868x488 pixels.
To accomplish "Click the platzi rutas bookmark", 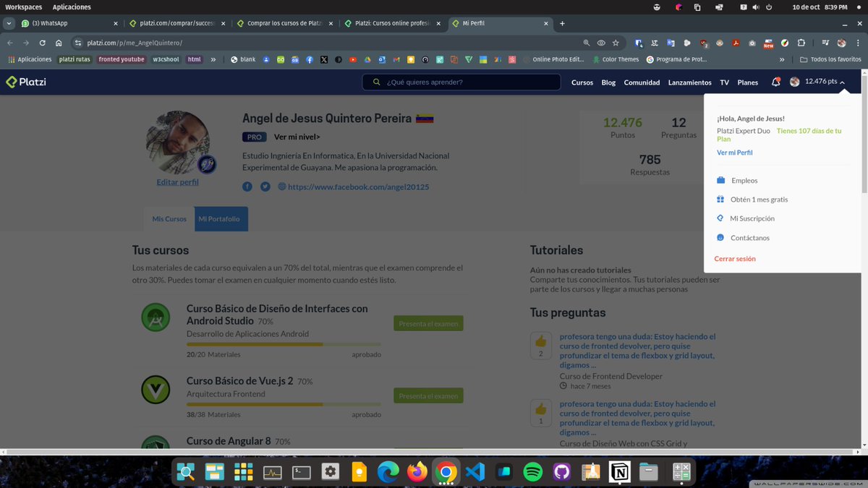I will (x=75, y=59).
